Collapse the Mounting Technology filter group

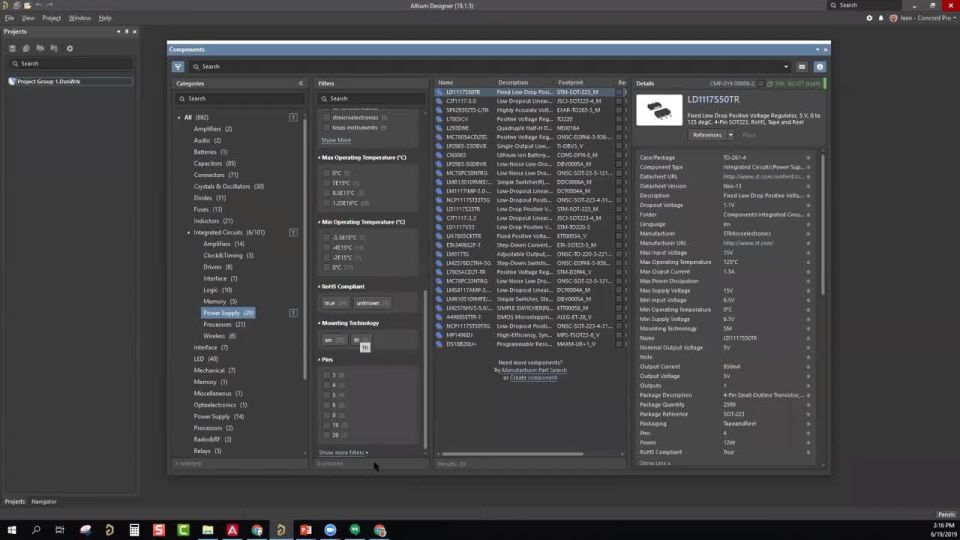[320, 323]
